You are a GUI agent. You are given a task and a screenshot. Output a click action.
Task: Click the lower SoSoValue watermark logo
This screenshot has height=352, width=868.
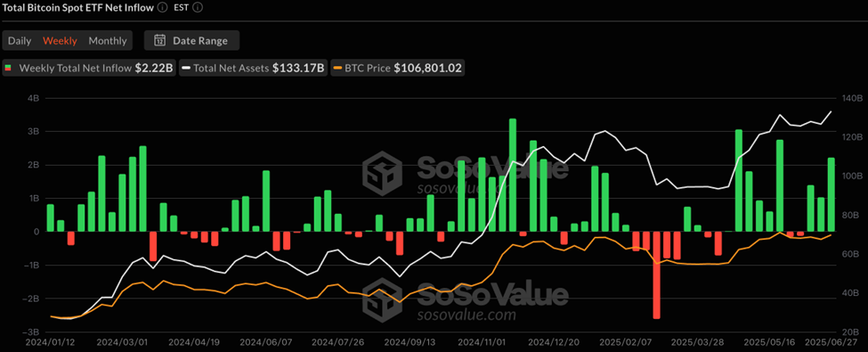pos(382,296)
